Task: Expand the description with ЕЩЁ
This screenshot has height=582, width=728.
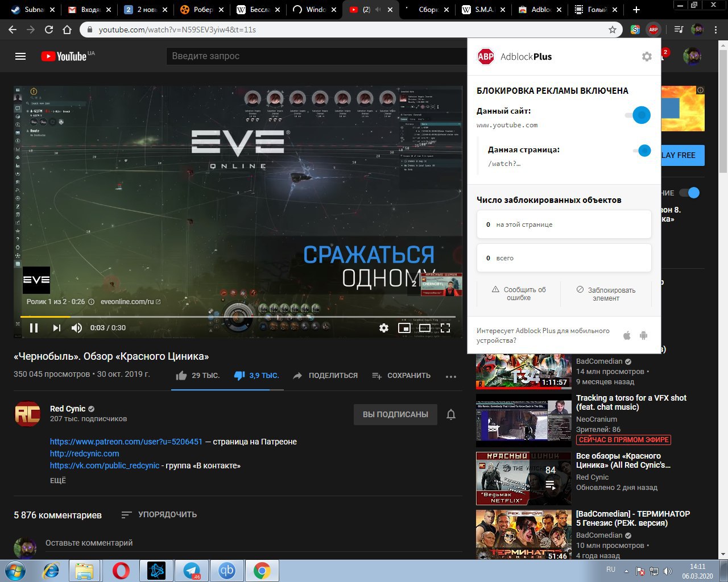Action: tap(58, 481)
